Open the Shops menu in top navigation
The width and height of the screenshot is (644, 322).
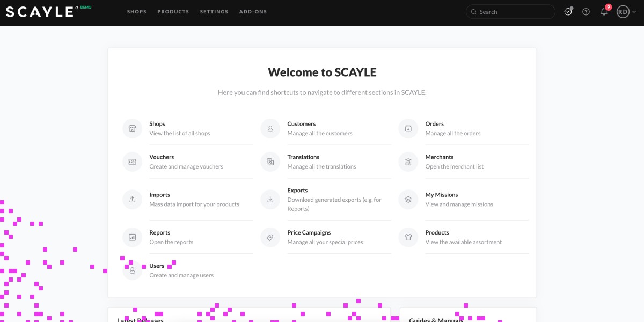(x=137, y=12)
